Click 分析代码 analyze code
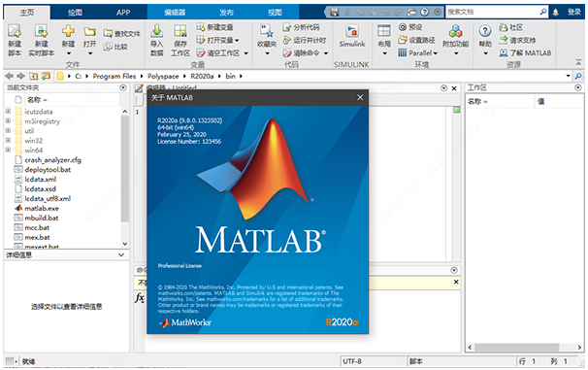This screenshot has height=370, width=588. (301, 27)
